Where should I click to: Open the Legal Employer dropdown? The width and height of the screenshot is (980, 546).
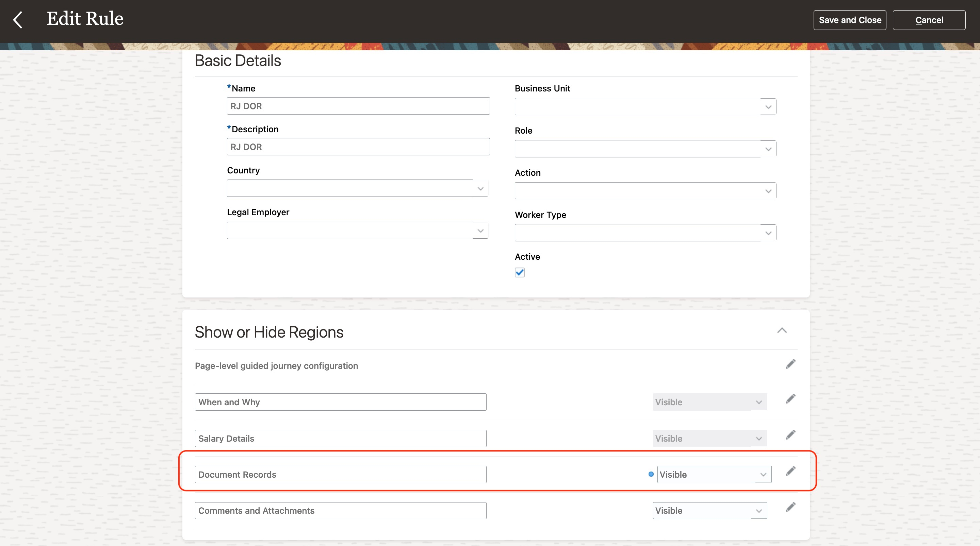coord(480,231)
